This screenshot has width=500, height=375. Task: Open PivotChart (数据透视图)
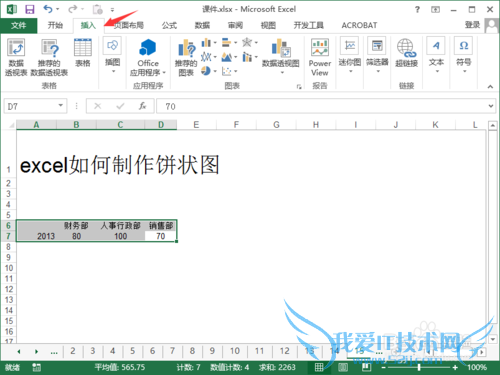(x=281, y=55)
